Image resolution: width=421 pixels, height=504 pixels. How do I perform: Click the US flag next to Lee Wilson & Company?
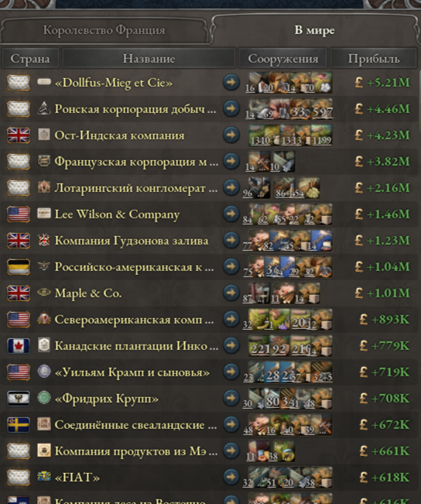coord(19,214)
